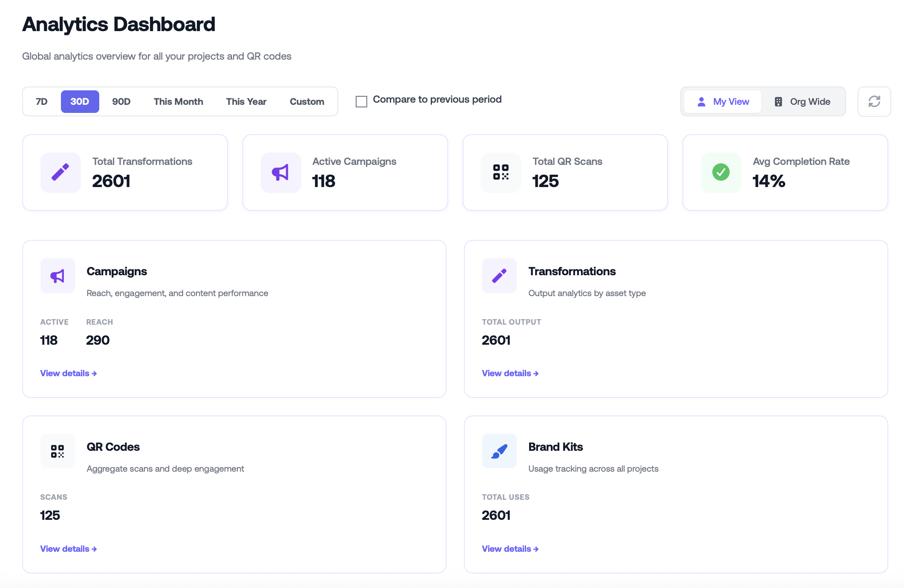Choose the This Month time range

(178, 101)
